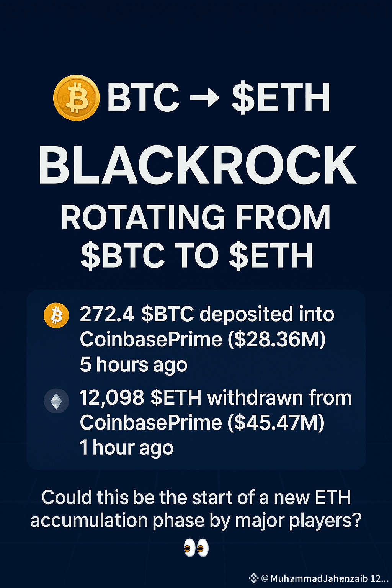Click "Could this be the start" question line

[196, 497]
